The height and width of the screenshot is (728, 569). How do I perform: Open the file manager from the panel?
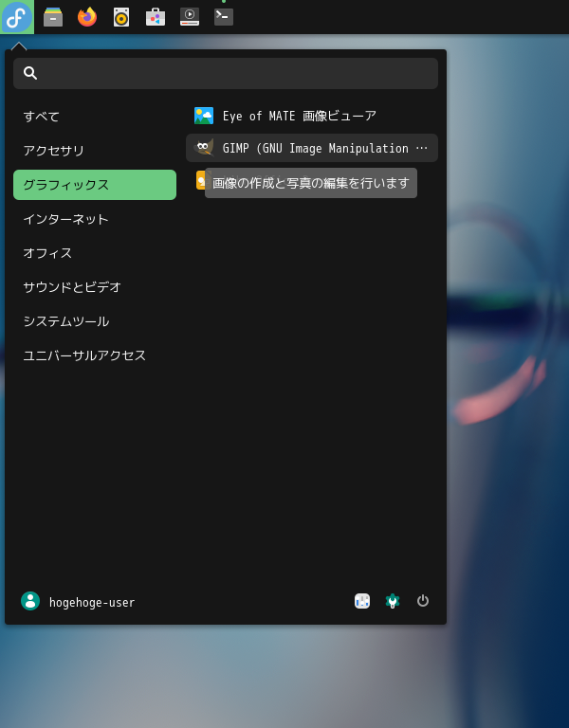(53, 17)
